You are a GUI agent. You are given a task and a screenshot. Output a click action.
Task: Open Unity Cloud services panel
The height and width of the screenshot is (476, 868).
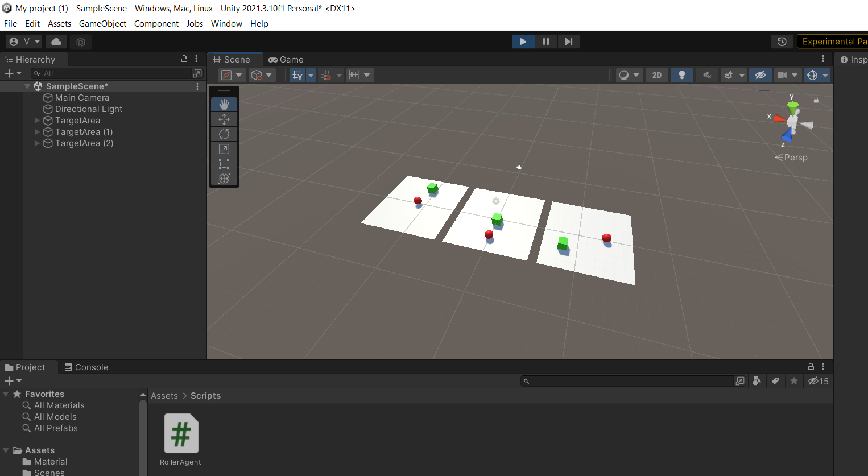(x=56, y=41)
